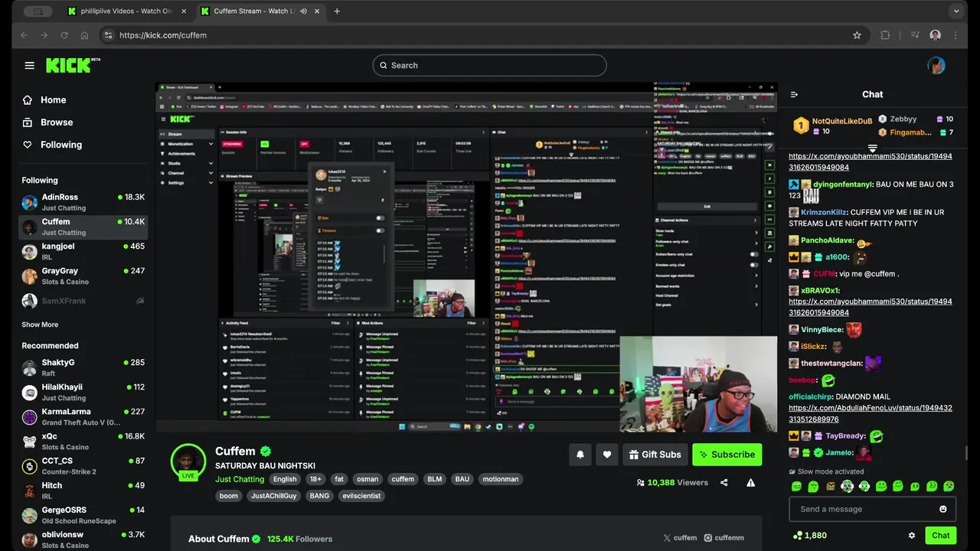
Task: Open cuffemm Instagram profile link
Action: click(x=724, y=538)
